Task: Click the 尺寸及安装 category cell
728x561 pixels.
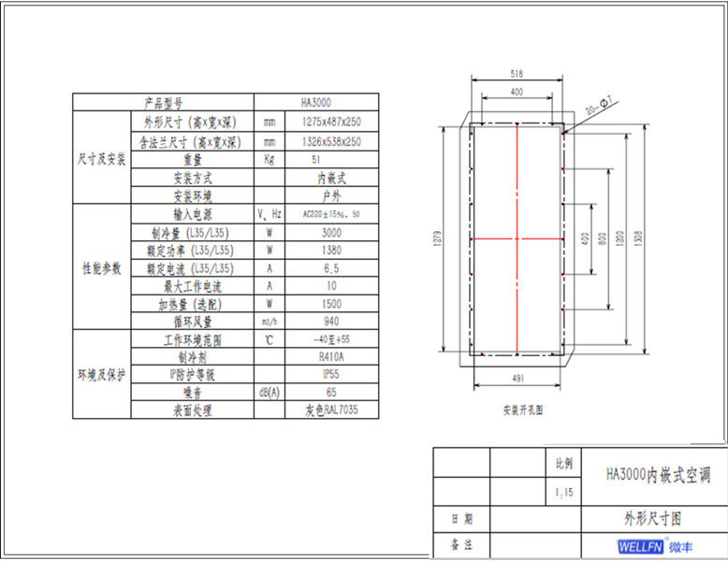Action: tap(101, 159)
